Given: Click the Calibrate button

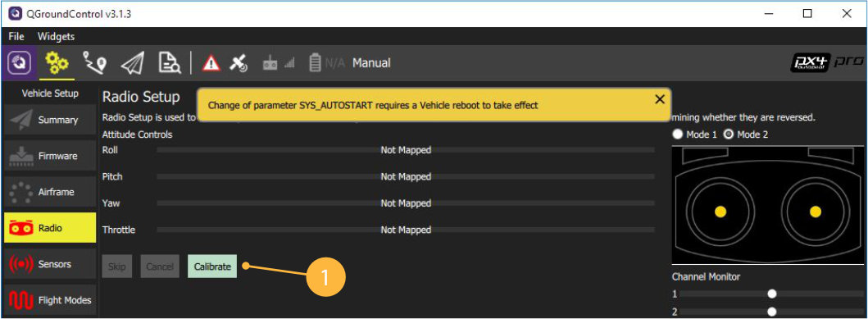Looking at the screenshot, I should (x=212, y=267).
